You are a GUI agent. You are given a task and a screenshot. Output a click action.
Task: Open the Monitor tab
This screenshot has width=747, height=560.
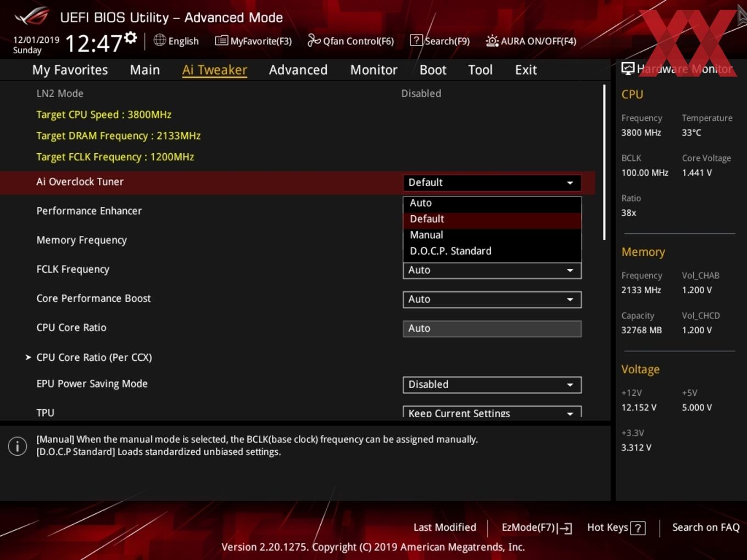(374, 70)
